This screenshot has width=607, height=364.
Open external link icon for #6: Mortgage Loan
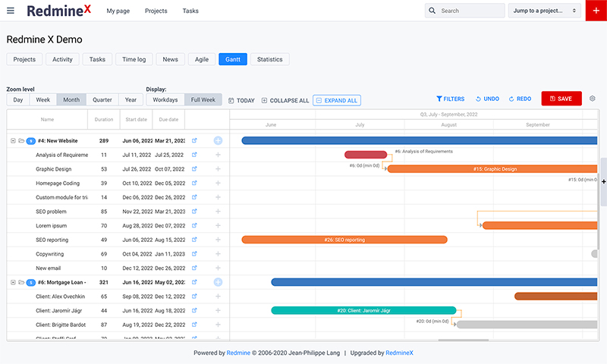194,282
